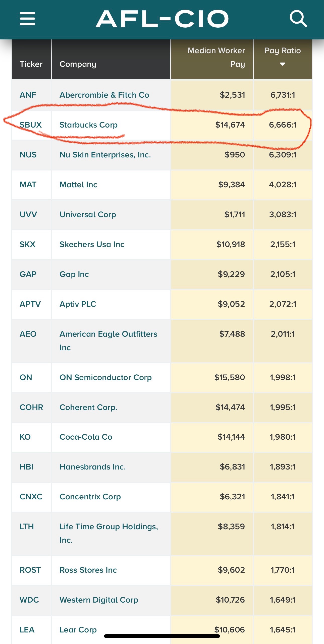Select the UVV ticker link
324x644 pixels.
[28, 214]
